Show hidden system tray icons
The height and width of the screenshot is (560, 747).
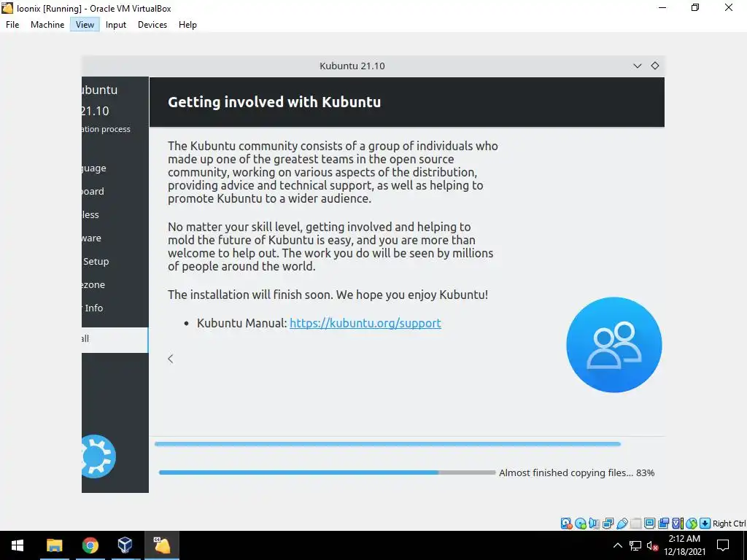point(617,545)
